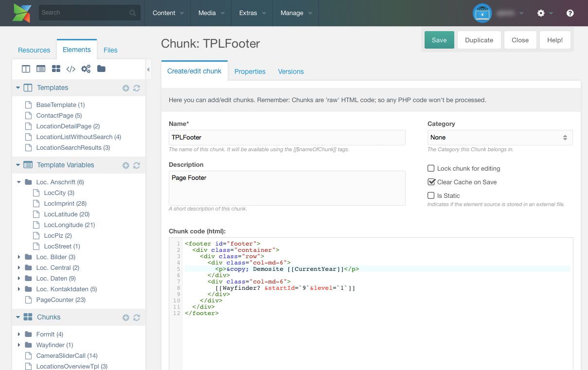The image size is (588, 370).
Task: Click the Description text area
Action: [287, 188]
